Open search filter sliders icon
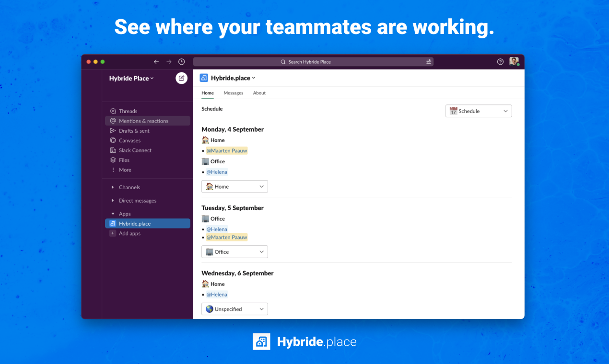 pyautogui.click(x=429, y=62)
